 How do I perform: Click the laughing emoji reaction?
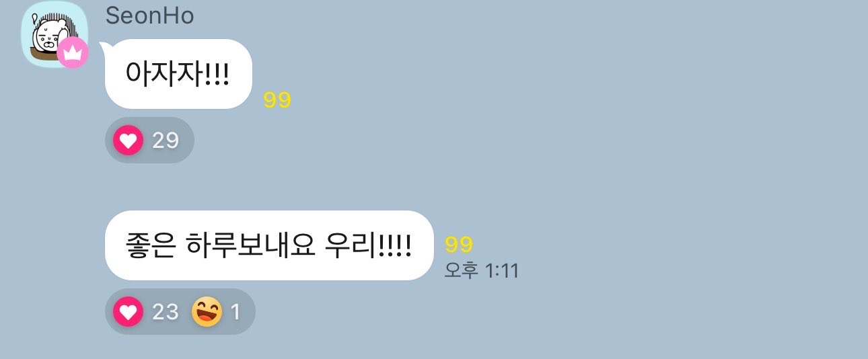click(207, 312)
